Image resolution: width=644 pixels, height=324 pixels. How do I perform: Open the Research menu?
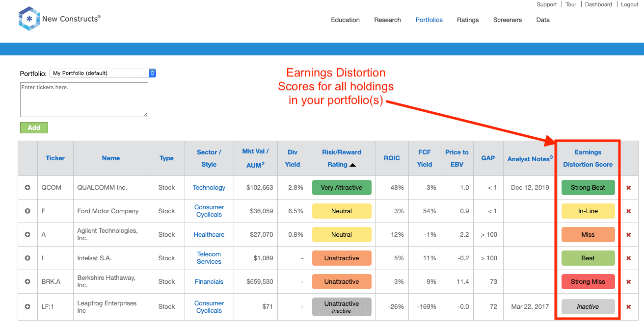pos(388,20)
